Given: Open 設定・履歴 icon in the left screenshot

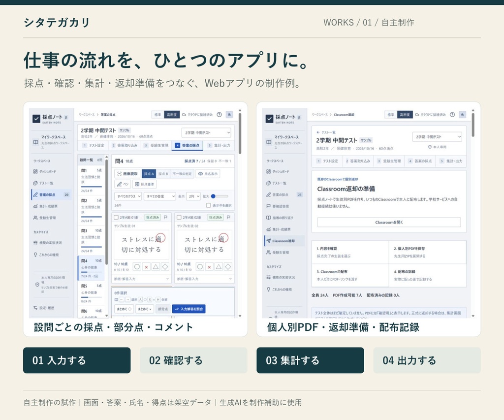Looking at the screenshot, I should point(35,308).
